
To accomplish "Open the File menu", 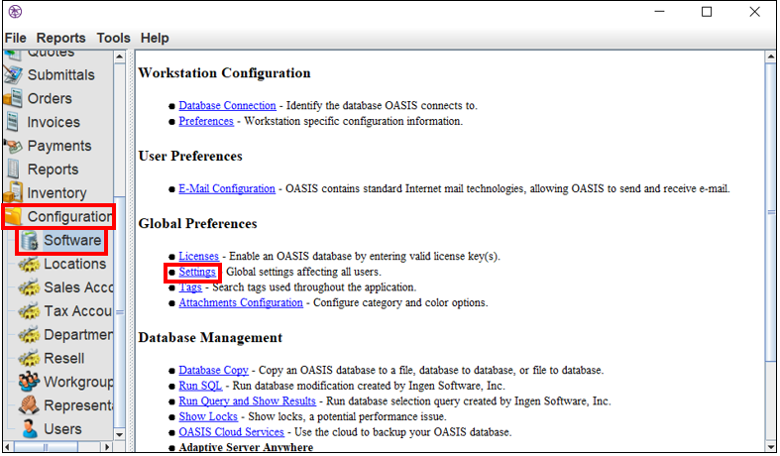I will pos(15,38).
